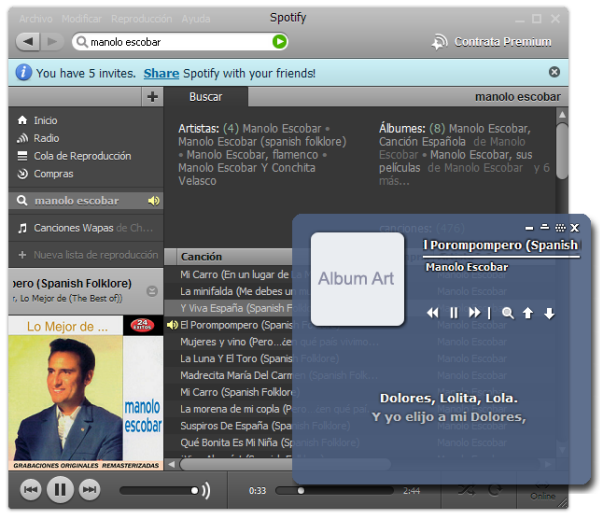
Task: Click the Album Art placeholder in overlay
Action: tap(357, 279)
